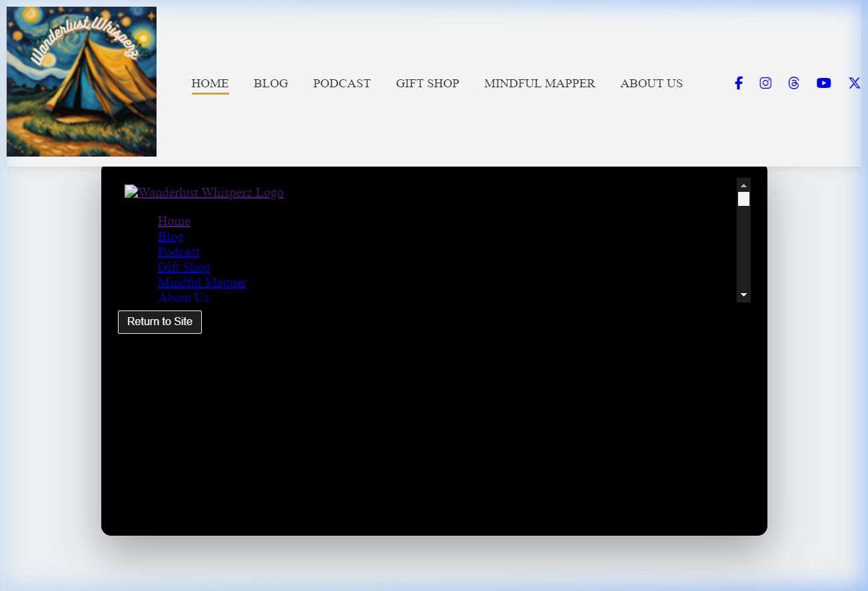
Task: Open the X (Twitter) icon
Action: pyautogui.click(x=854, y=83)
